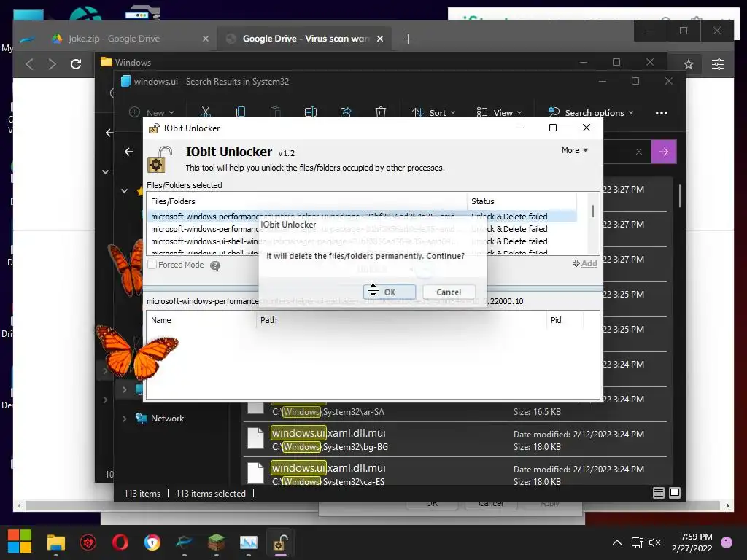The image size is (747, 560).
Task: Click the Add link in IObit Unlocker
Action: tap(585, 263)
